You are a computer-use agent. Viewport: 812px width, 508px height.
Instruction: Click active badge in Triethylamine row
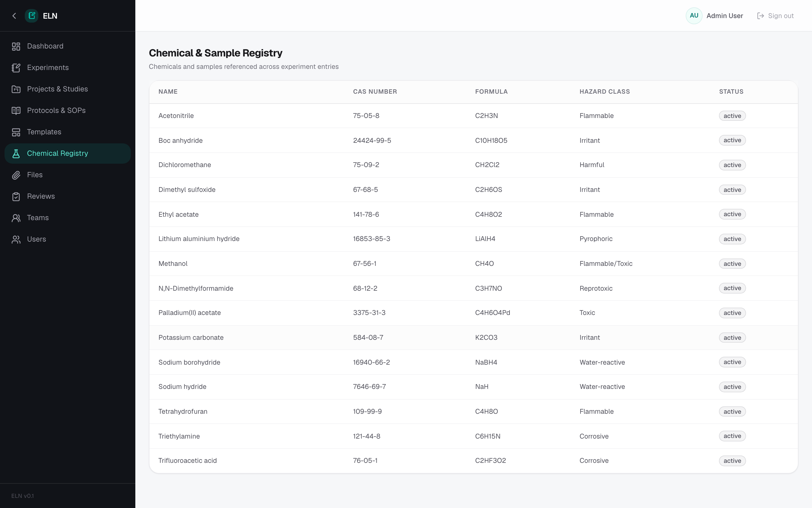(x=732, y=436)
